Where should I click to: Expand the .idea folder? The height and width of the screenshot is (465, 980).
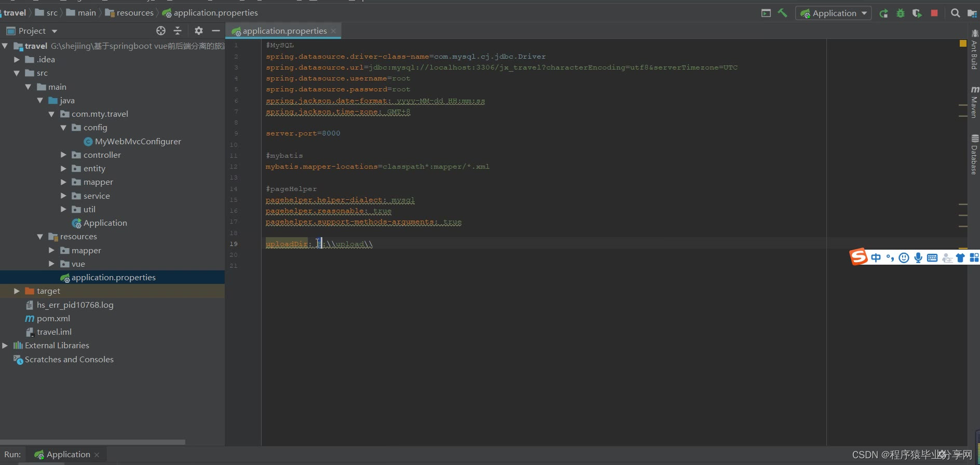point(17,59)
